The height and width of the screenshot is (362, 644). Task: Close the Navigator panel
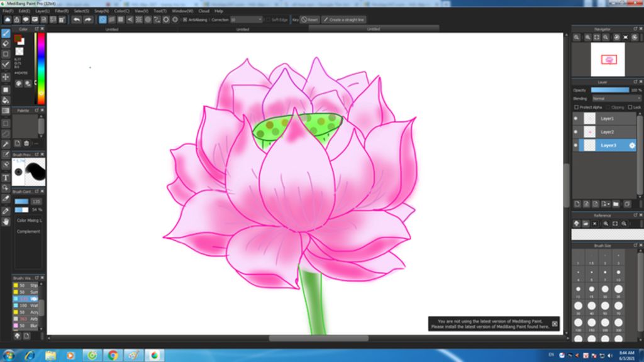pos(641,29)
